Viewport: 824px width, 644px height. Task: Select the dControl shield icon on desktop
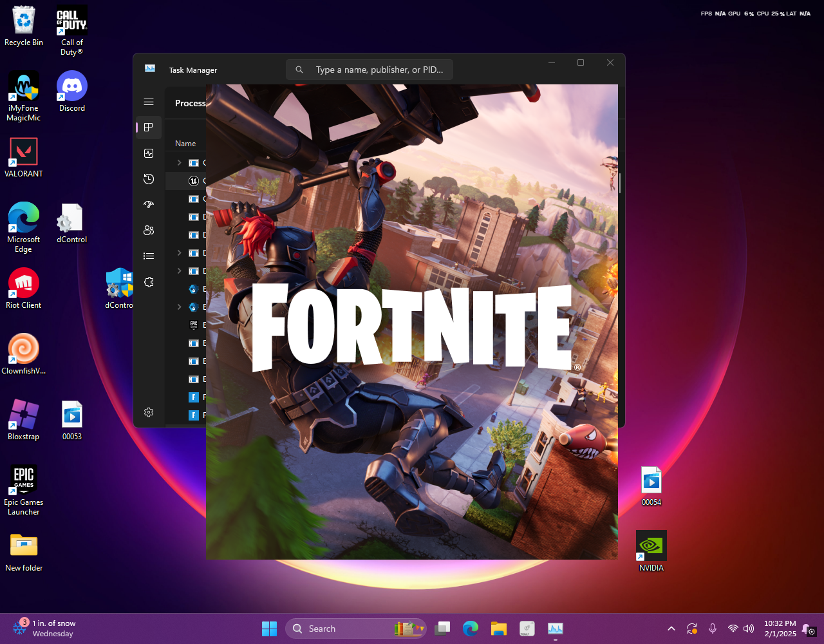coord(120,289)
